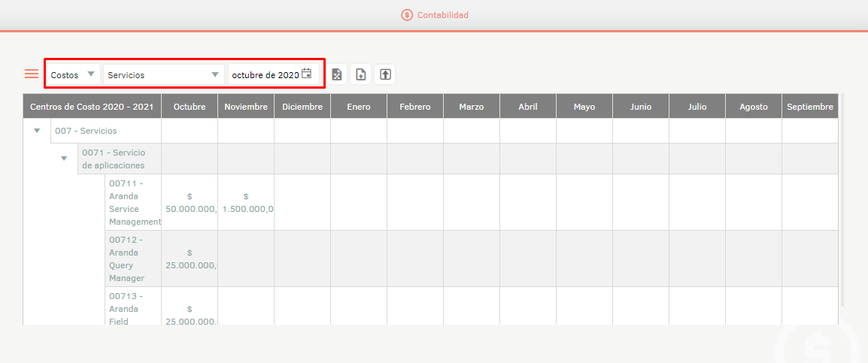The image size is (868, 363).
Task: Select the Septiembre column header
Action: [x=809, y=107]
